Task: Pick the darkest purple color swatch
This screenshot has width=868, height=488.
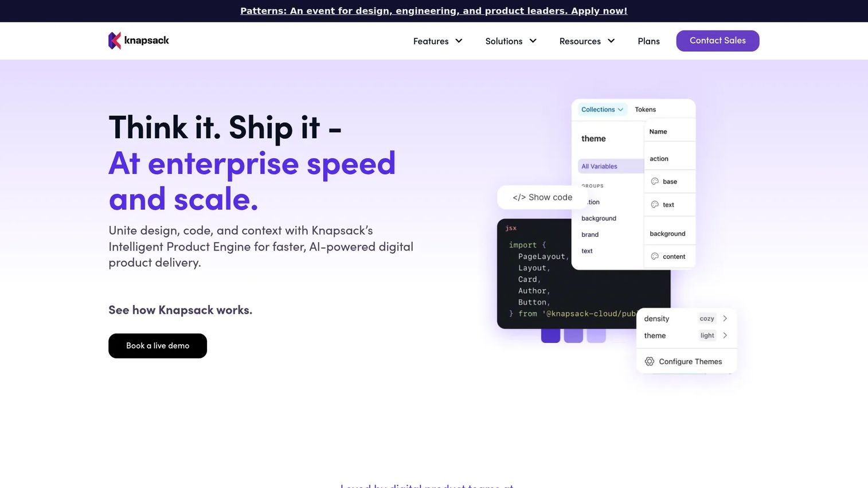Action: tap(550, 335)
